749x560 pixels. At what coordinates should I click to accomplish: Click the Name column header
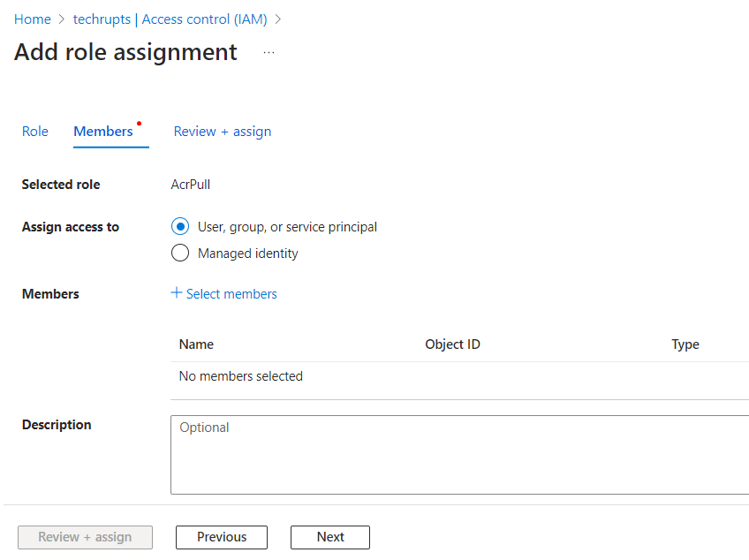tap(196, 344)
